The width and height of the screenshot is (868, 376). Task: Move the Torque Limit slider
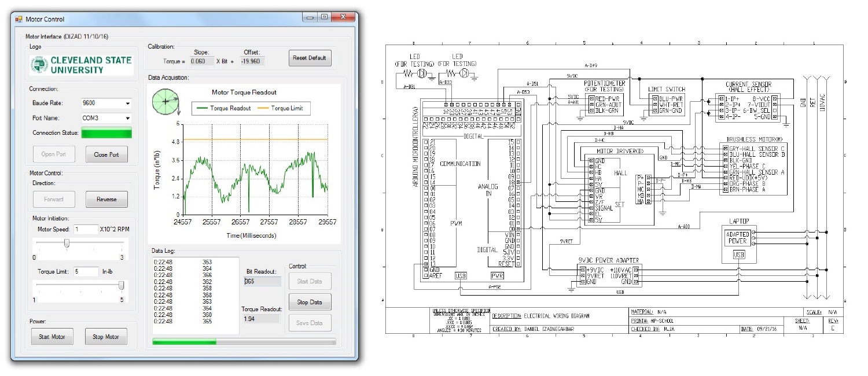click(121, 285)
